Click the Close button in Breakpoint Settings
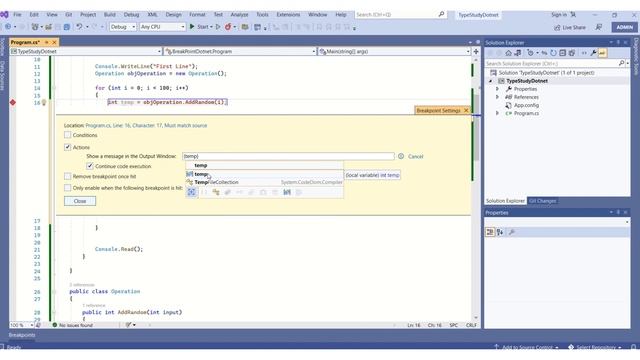 point(80,201)
